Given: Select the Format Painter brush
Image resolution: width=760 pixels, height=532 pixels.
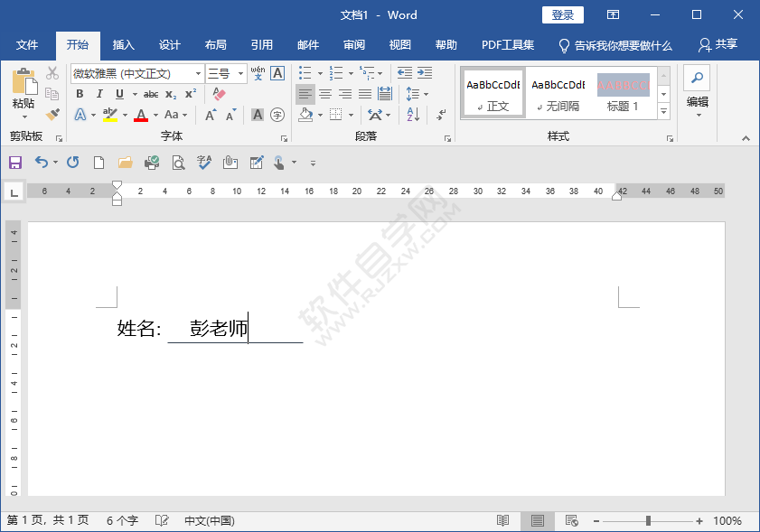Looking at the screenshot, I should pyautogui.click(x=52, y=115).
